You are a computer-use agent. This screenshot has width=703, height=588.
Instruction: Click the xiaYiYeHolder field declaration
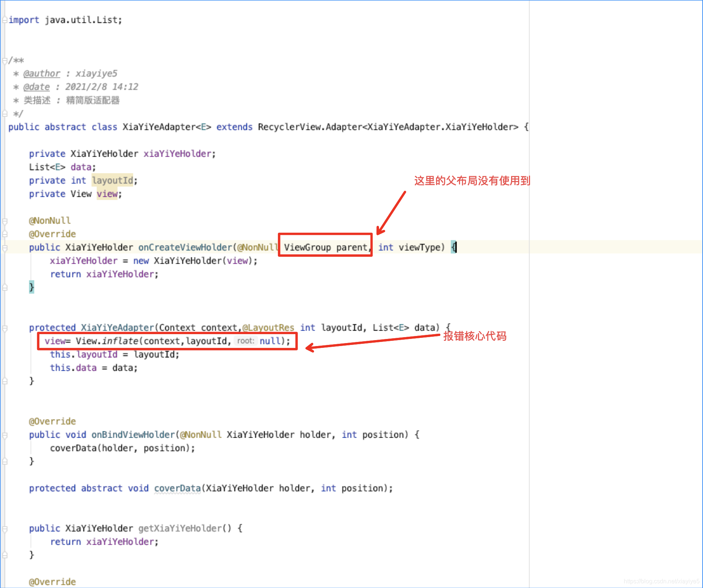[x=122, y=154]
